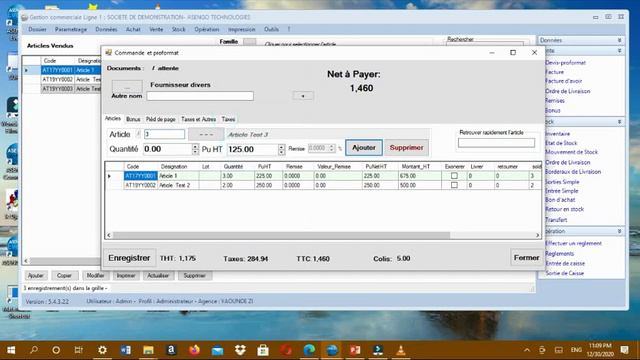This screenshot has height=360, width=640.
Task: Click the Article code input field
Action: pyautogui.click(x=164, y=134)
